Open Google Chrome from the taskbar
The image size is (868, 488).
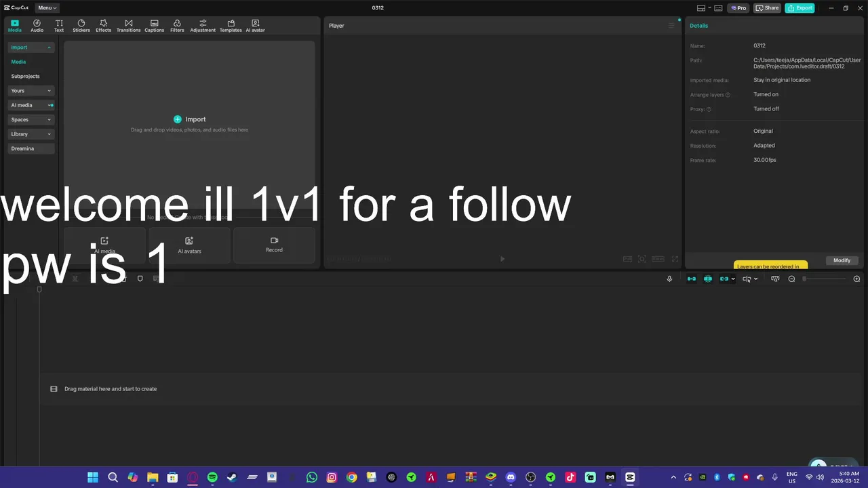(x=351, y=477)
